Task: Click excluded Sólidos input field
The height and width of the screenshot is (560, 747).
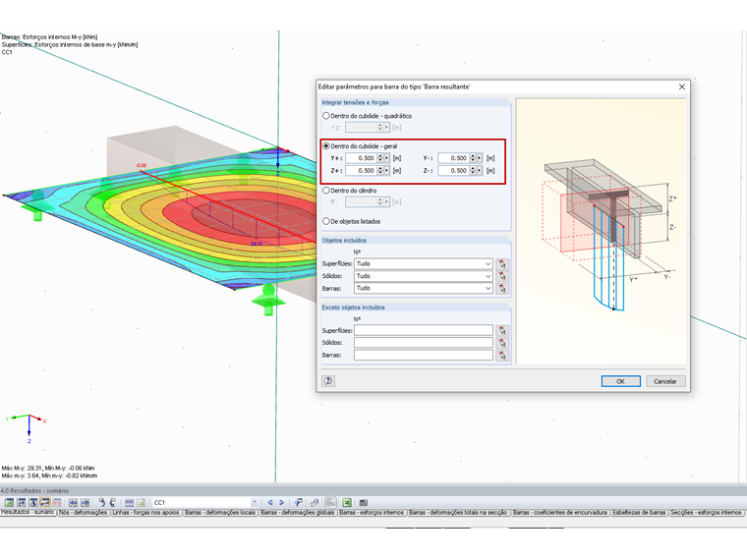Action: pyautogui.click(x=423, y=343)
